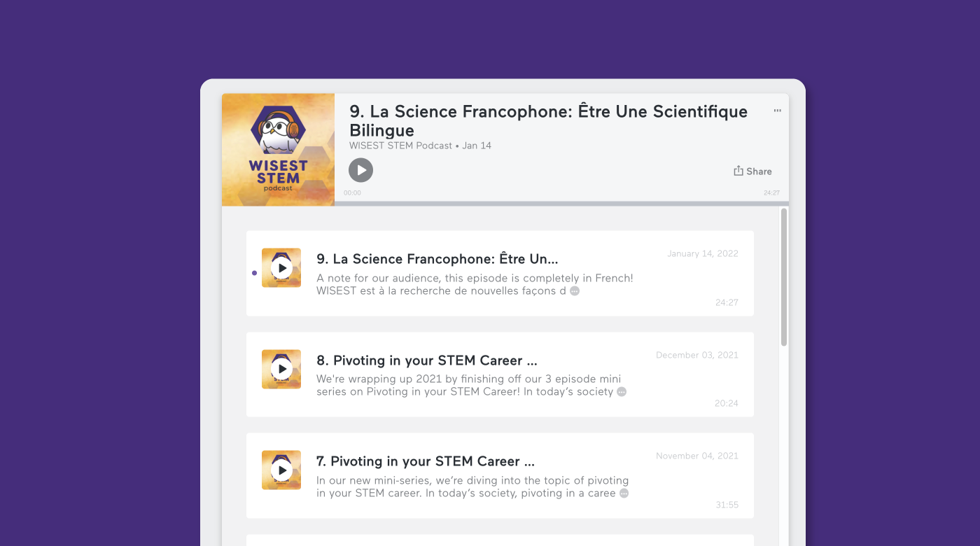Expand episode 8 description ellipsis
This screenshot has width=980, height=546.
(x=622, y=392)
